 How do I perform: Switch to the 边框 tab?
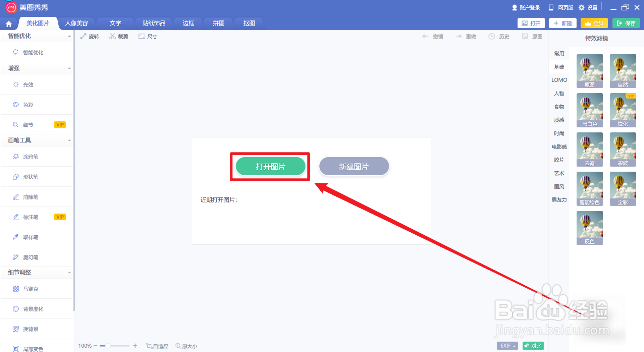pyautogui.click(x=189, y=23)
